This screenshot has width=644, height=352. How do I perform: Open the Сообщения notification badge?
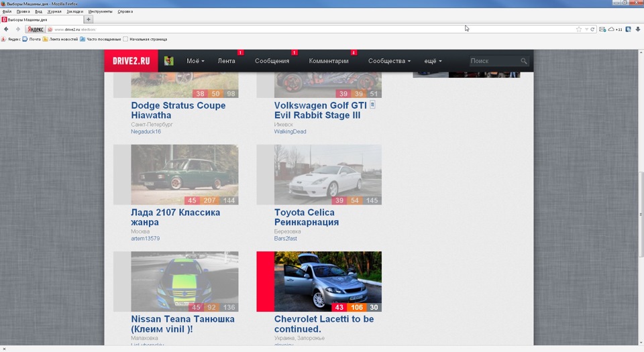pos(294,52)
